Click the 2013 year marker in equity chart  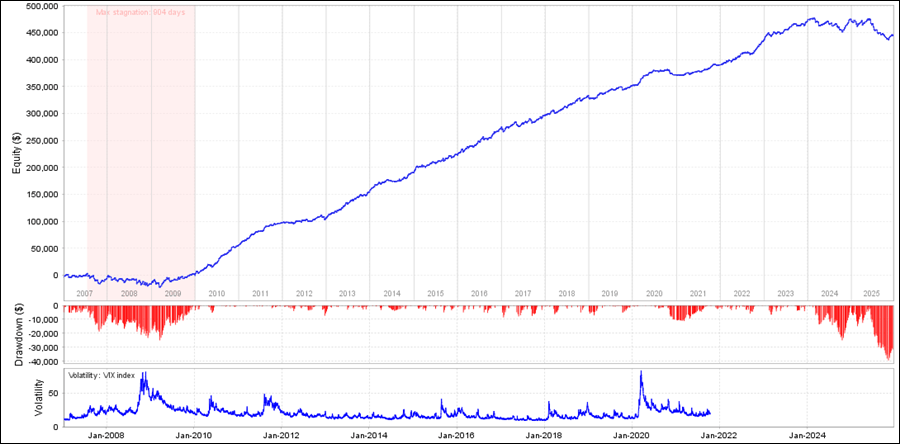click(x=347, y=293)
